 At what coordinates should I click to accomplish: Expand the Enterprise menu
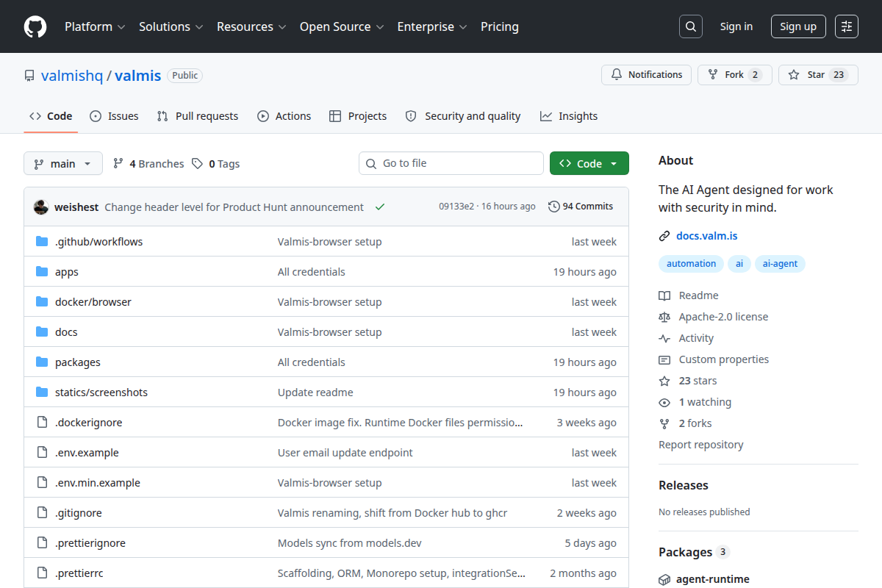point(432,26)
